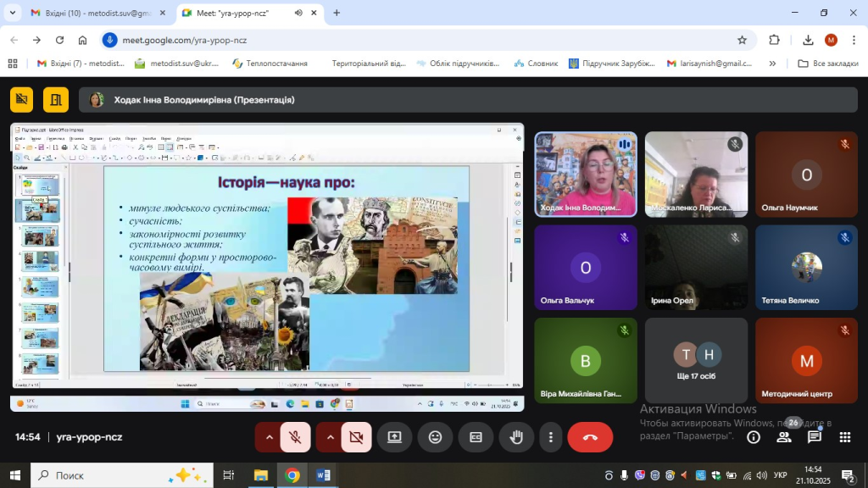Toggle the muted microphone button

[295, 437]
